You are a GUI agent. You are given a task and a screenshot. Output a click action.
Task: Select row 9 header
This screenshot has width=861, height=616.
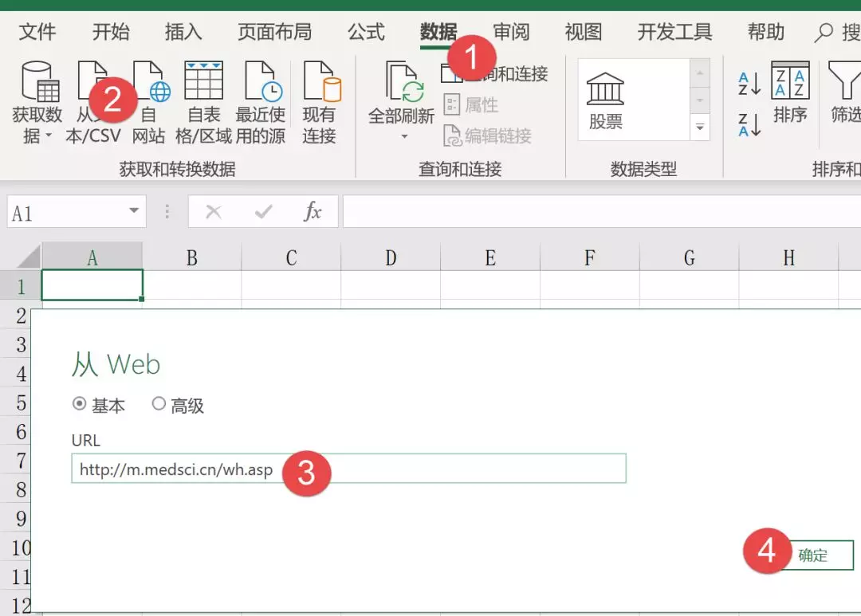pyautogui.click(x=15, y=518)
